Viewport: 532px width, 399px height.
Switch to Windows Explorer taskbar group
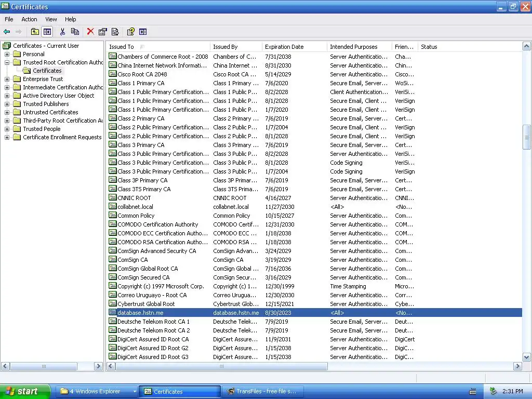pyautogui.click(x=97, y=391)
